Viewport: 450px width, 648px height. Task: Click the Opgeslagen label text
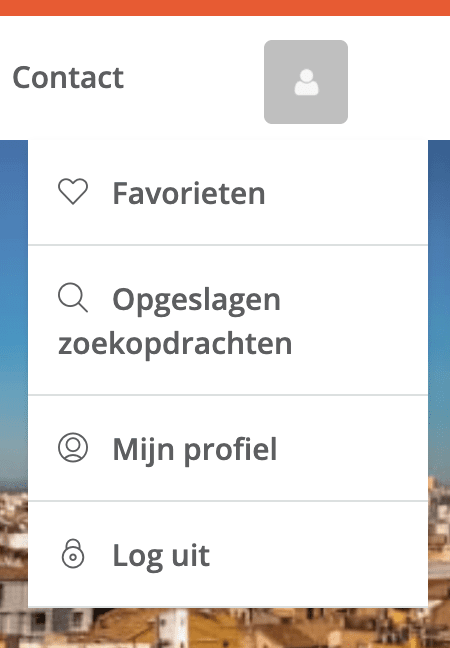click(x=196, y=301)
